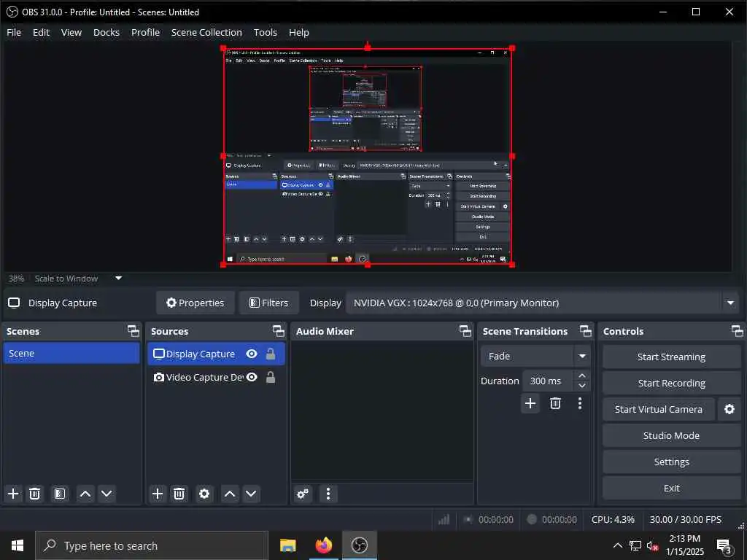
Task: Remove selected scene with trash icon
Action: 35,494
